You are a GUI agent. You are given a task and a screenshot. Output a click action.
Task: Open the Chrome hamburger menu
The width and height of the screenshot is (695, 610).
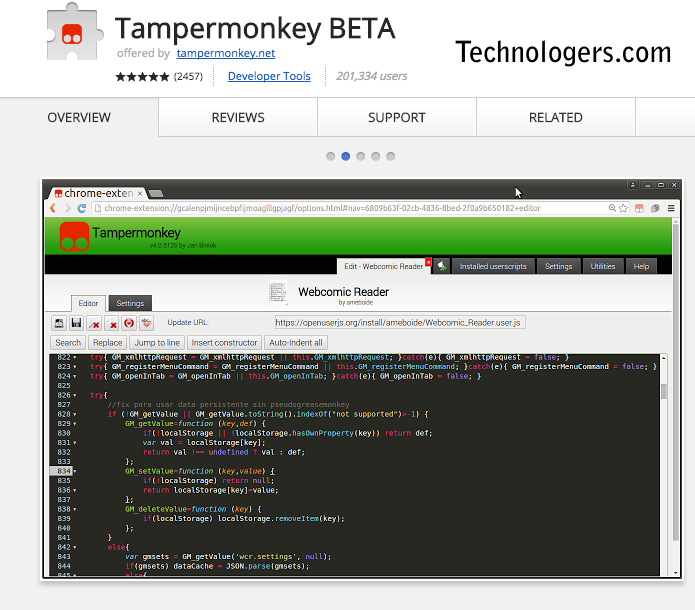point(671,208)
